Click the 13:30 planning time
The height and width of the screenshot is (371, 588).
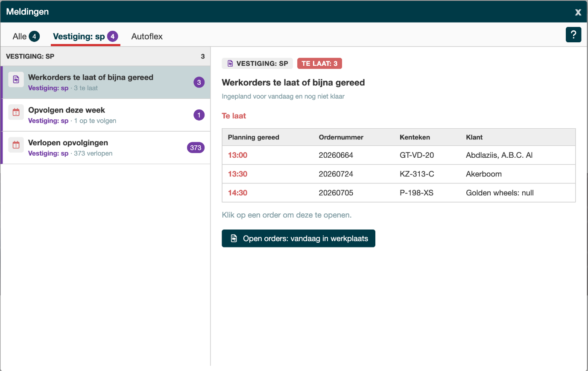coord(237,174)
